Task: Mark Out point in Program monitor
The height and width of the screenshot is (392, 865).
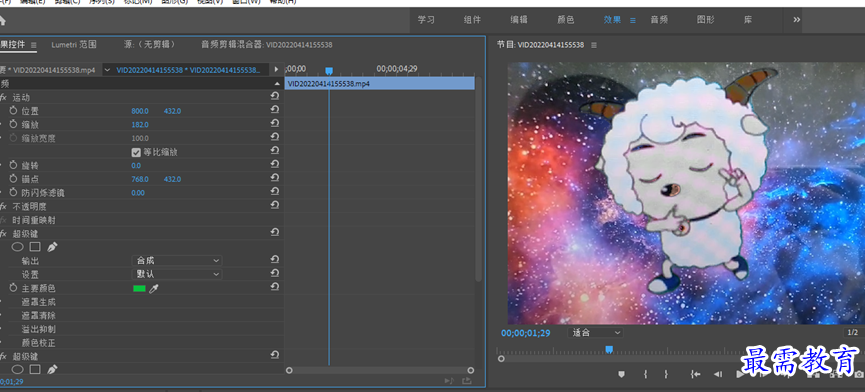Action: (x=666, y=374)
